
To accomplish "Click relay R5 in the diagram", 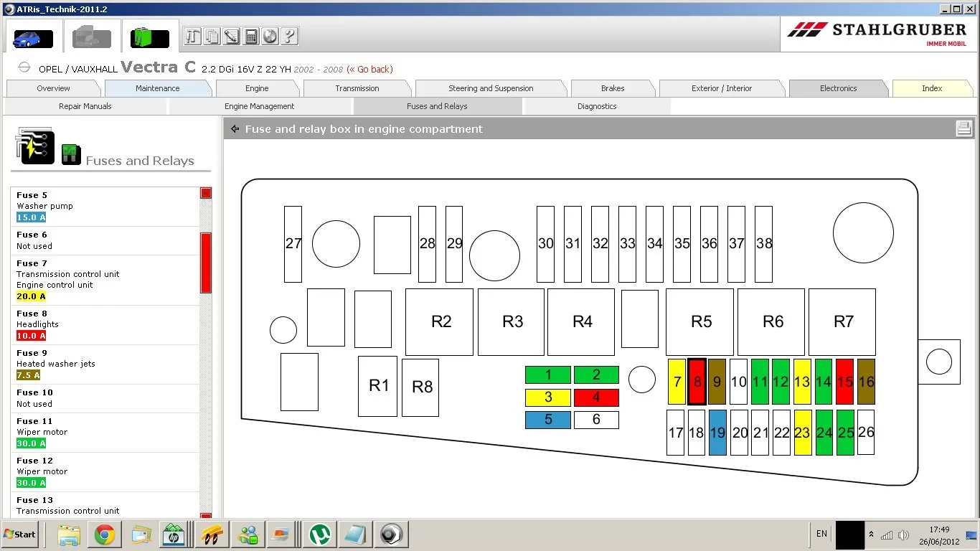I will click(700, 322).
